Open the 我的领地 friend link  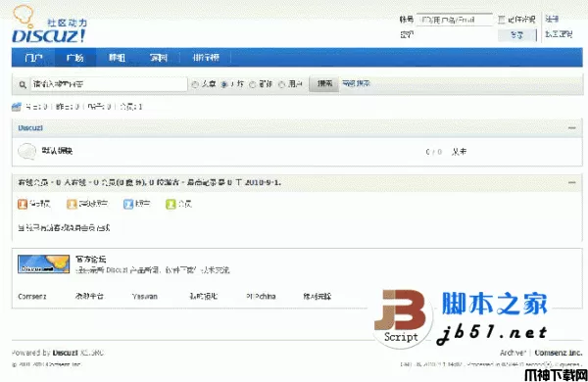(x=203, y=297)
